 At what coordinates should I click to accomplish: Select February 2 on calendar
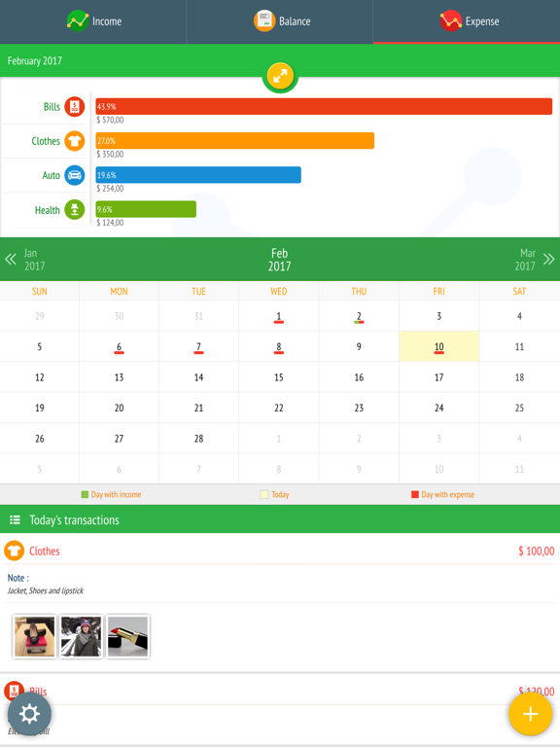pyautogui.click(x=359, y=316)
